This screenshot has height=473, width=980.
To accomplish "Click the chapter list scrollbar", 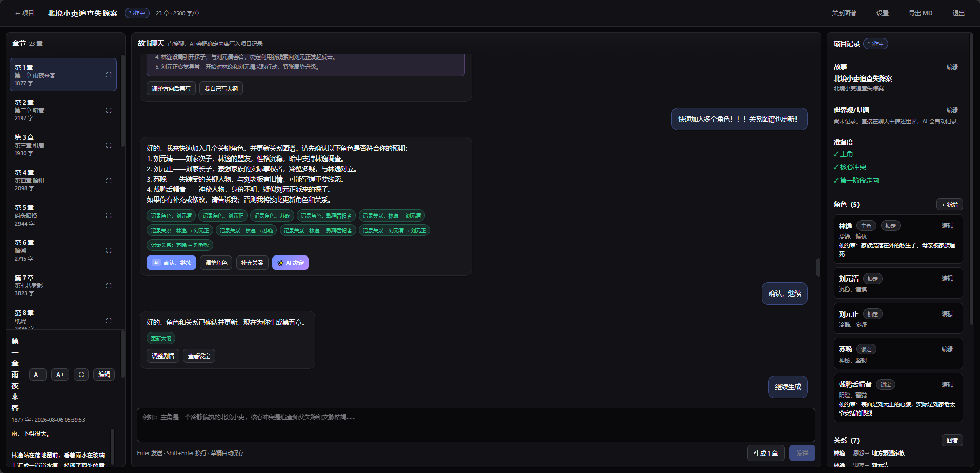I will point(122,101).
